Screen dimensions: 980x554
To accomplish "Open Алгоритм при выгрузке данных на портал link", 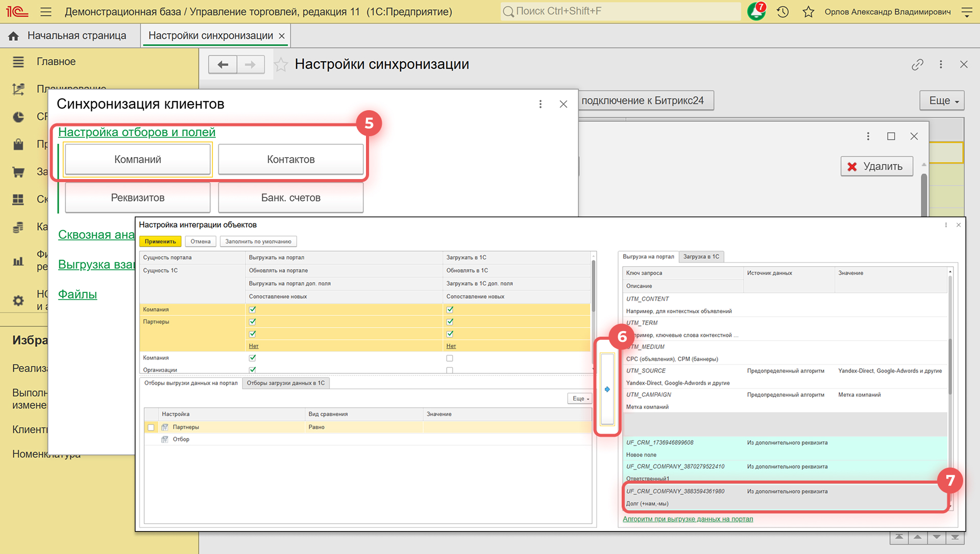I will click(688, 519).
